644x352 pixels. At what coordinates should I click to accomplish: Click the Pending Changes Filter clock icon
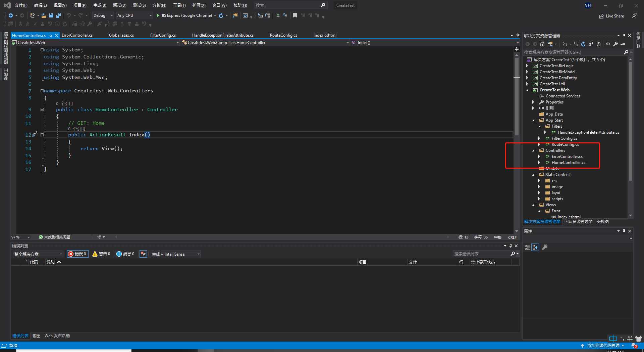click(x=565, y=44)
